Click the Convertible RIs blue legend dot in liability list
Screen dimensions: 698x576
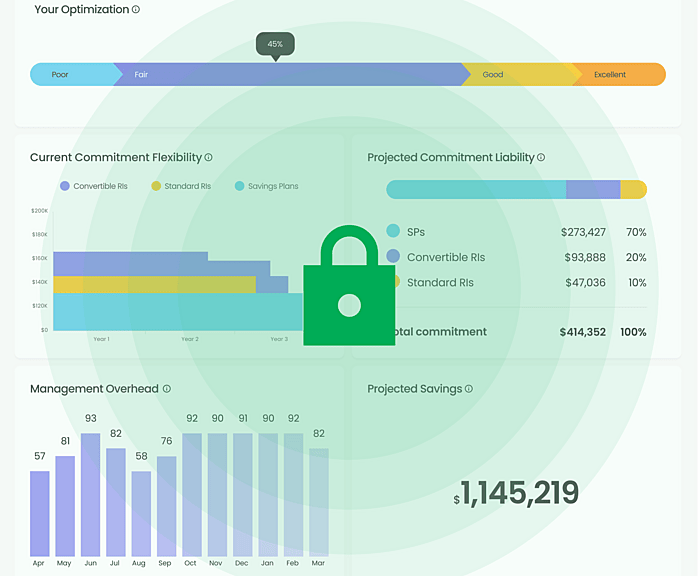tap(393, 256)
